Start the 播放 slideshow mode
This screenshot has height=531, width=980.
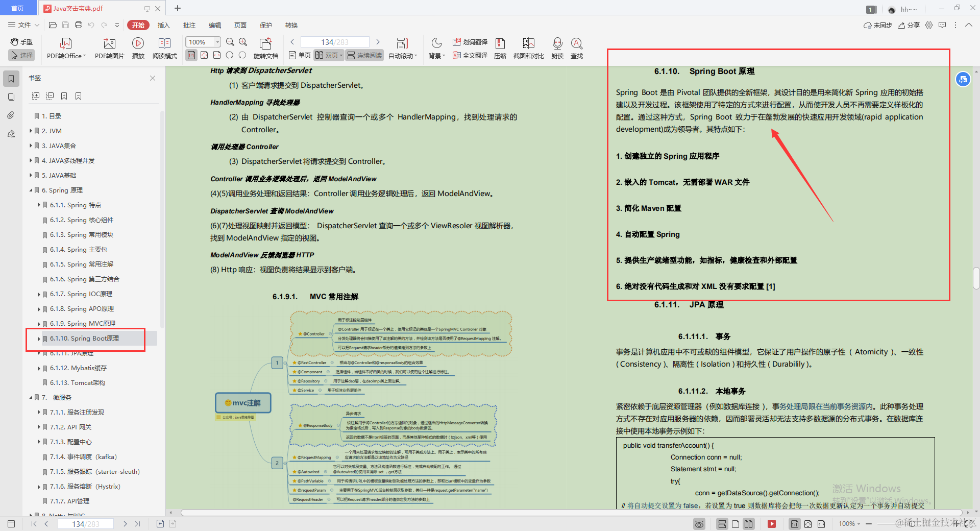[x=138, y=47]
